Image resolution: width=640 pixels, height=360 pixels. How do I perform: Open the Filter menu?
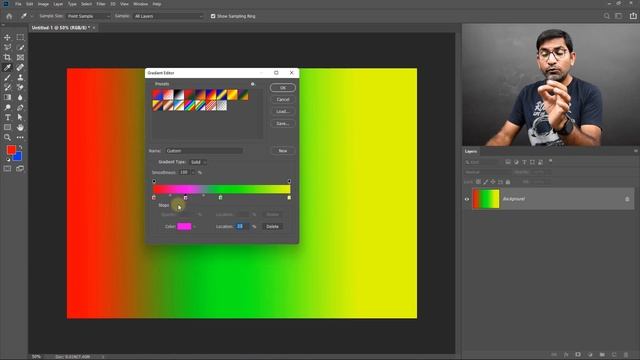[101, 4]
